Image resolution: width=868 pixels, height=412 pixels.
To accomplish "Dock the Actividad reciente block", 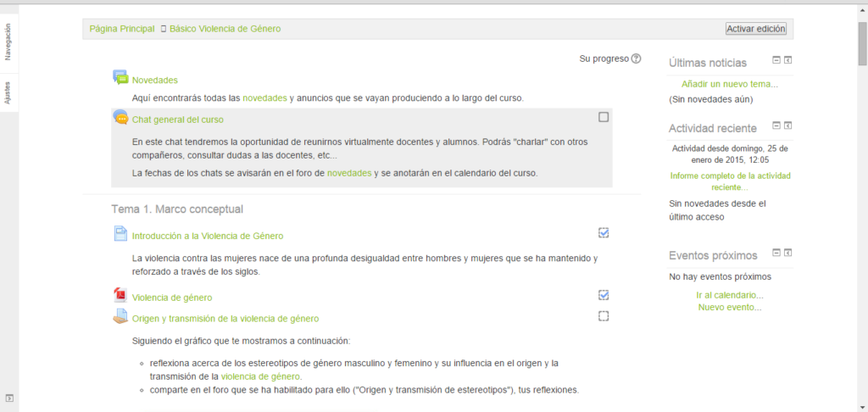I will [787, 126].
